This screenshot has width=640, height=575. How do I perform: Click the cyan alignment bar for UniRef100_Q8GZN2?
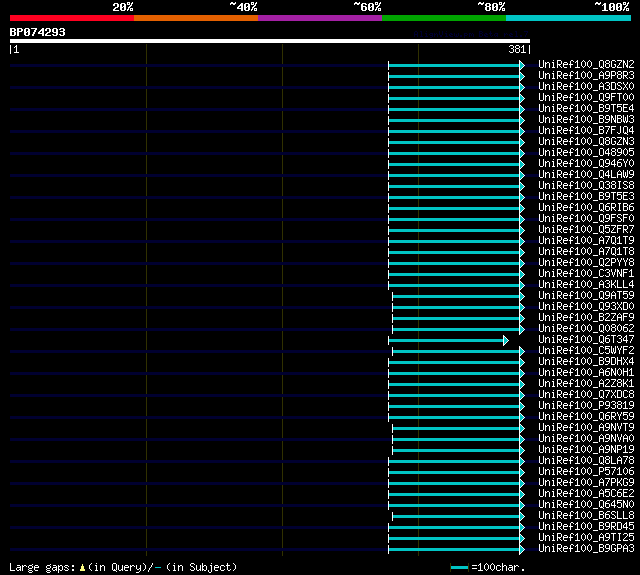click(x=454, y=65)
